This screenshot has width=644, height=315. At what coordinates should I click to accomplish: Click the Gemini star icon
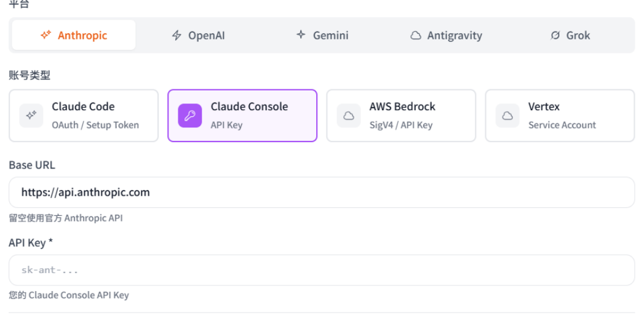tap(301, 34)
